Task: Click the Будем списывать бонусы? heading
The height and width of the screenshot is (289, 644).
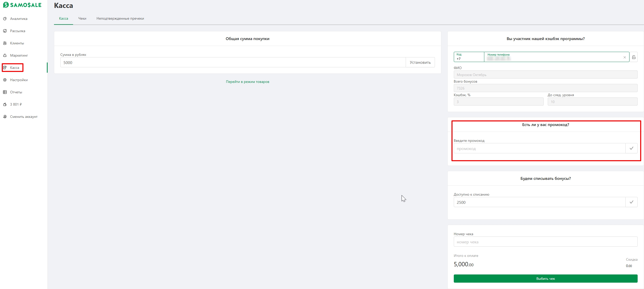Action: (545, 179)
